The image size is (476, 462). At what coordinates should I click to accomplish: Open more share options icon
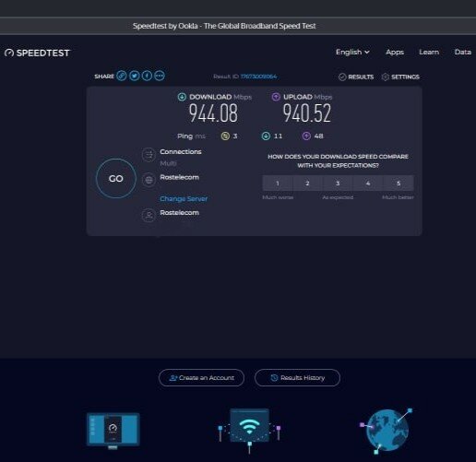tap(160, 76)
